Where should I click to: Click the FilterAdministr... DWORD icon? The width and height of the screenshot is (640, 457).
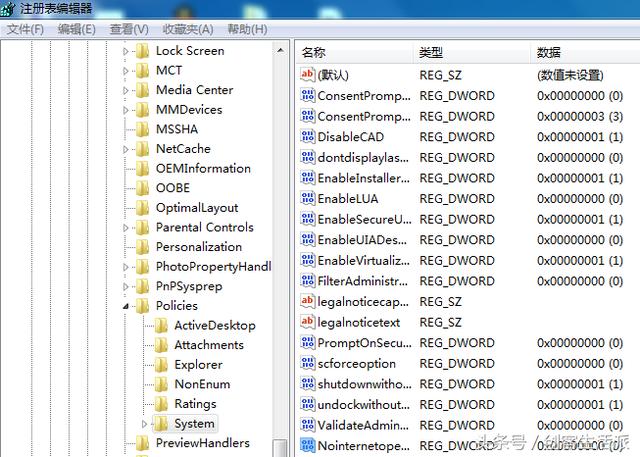(307, 281)
